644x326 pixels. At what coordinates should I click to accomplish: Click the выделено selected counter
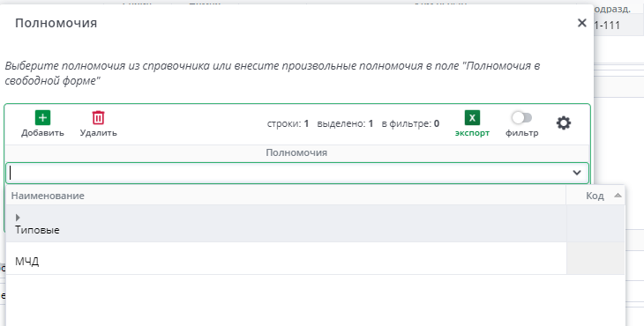(345, 123)
